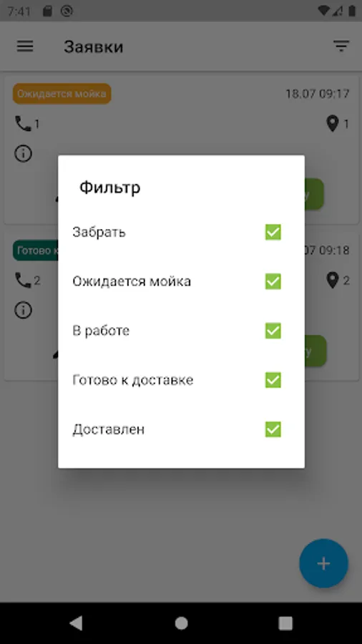Tap the location pin on first request
The width and height of the screenshot is (362, 644).
pos(333,123)
